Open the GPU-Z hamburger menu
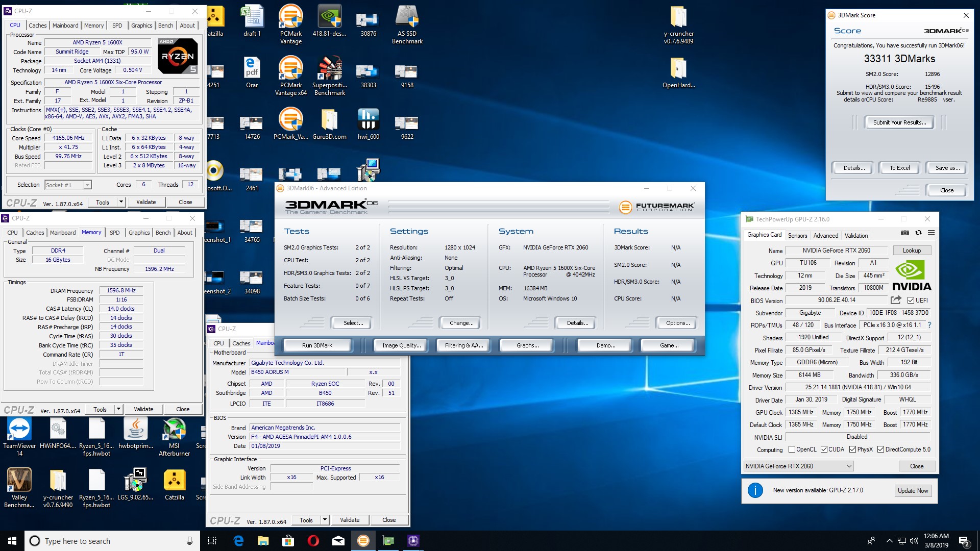The width and height of the screenshot is (980, 551). pos(931,233)
